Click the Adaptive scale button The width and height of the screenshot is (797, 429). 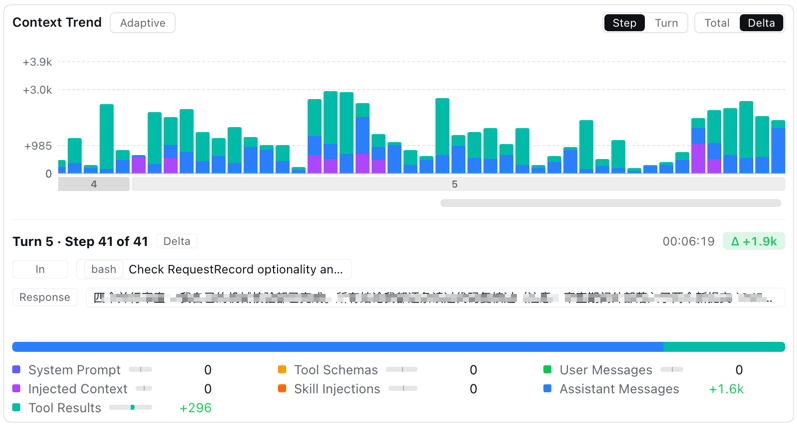143,23
